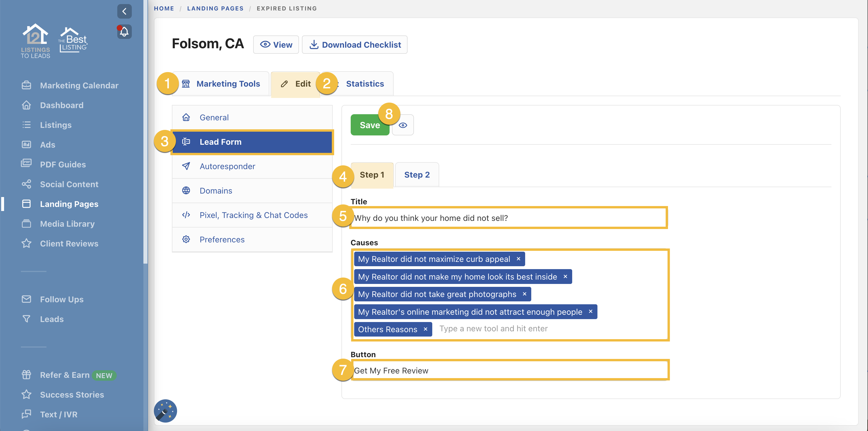Open Media Library from the sidebar

click(67, 223)
